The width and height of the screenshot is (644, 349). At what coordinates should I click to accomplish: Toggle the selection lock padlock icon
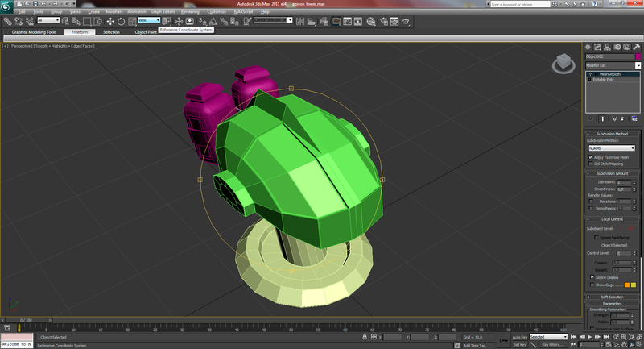pyautogui.click(x=365, y=337)
